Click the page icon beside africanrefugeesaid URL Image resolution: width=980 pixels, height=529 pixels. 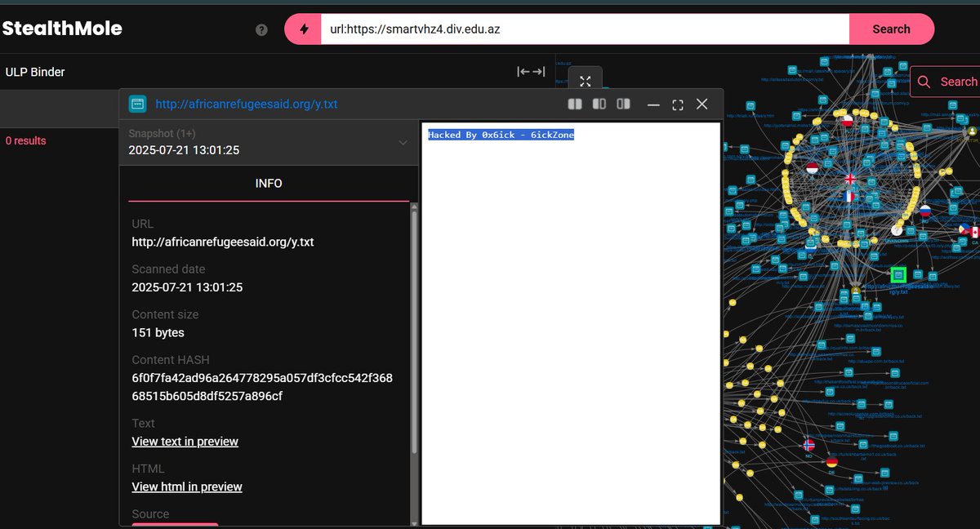[137, 104]
